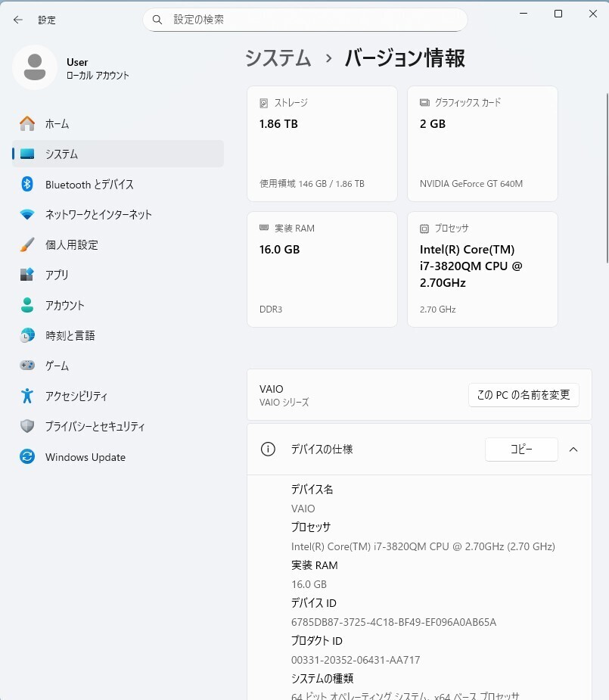Click the storage disk icon in the card
Screen dimensions: 609x700
(x=264, y=103)
